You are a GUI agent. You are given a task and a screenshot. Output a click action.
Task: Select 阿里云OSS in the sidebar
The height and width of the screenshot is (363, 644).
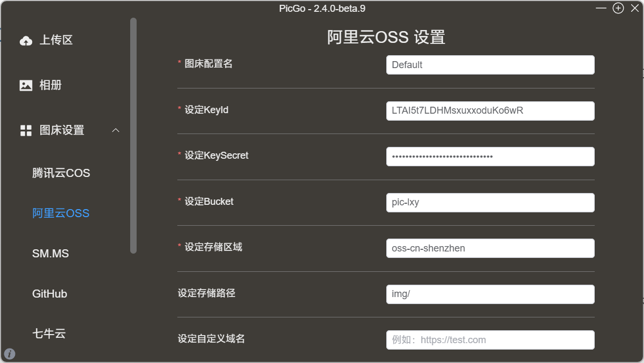(61, 213)
